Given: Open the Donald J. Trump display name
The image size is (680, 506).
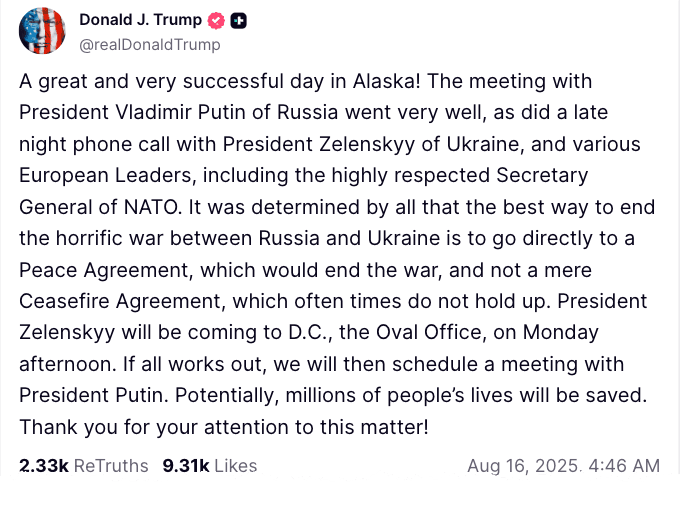Looking at the screenshot, I should [138, 20].
